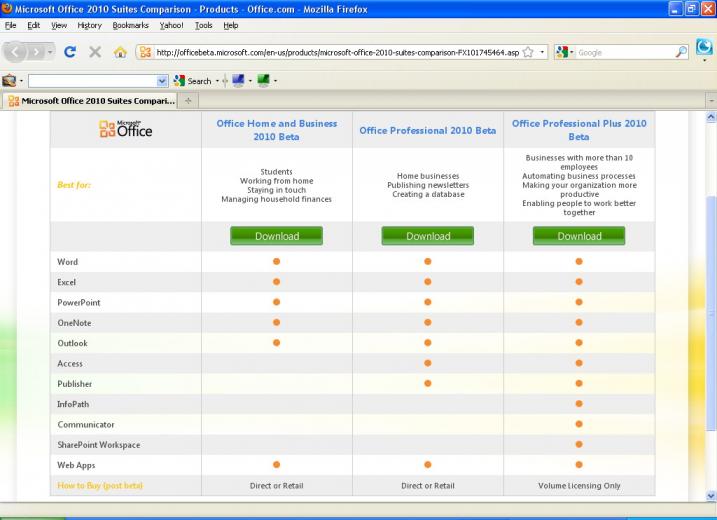717x520 pixels.
Task: Open the View menu
Action: (x=59, y=26)
